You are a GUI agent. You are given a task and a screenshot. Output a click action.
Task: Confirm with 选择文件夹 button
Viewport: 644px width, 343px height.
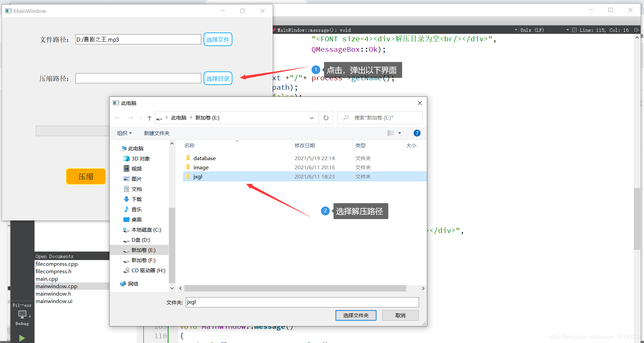pos(356,315)
